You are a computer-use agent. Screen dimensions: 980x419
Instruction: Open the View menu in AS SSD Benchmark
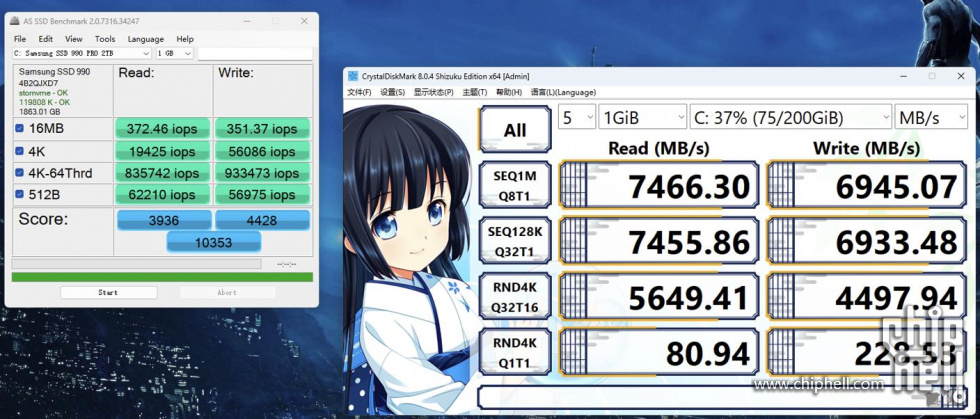74,39
